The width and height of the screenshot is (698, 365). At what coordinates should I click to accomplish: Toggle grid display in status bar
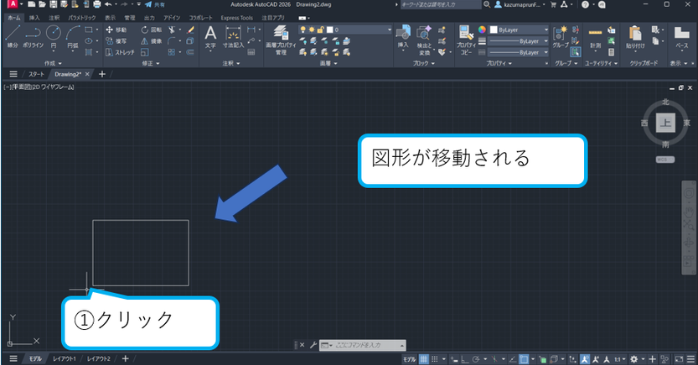point(423,359)
